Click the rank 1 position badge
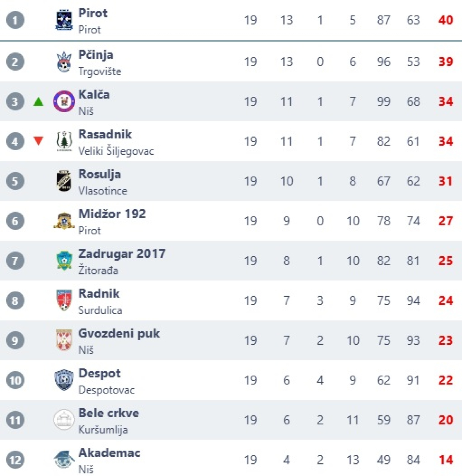Image resolution: width=462 pixels, height=476 pixels. point(15,20)
